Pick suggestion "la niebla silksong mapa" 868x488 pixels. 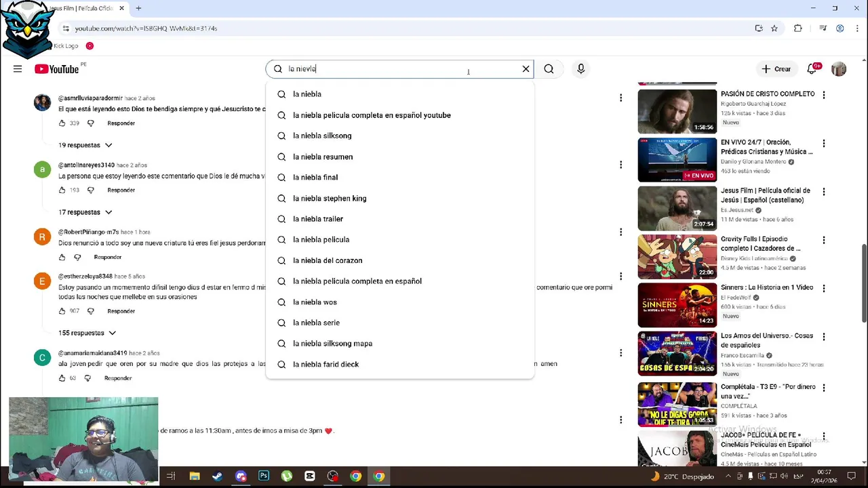[x=400, y=344]
